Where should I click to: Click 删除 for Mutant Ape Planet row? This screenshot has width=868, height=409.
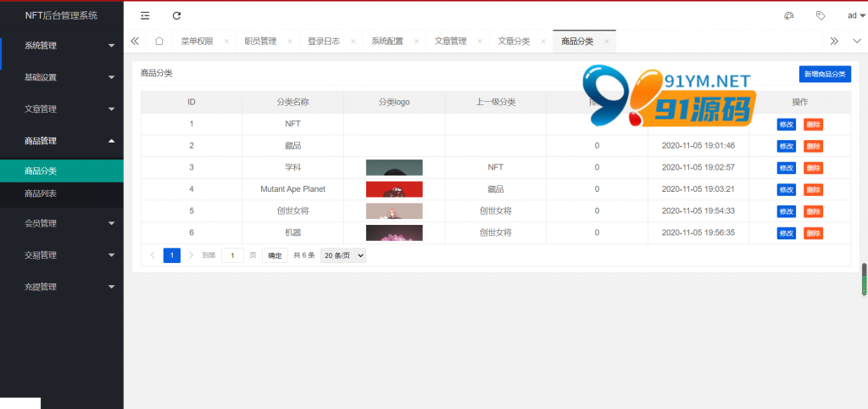click(x=813, y=189)
